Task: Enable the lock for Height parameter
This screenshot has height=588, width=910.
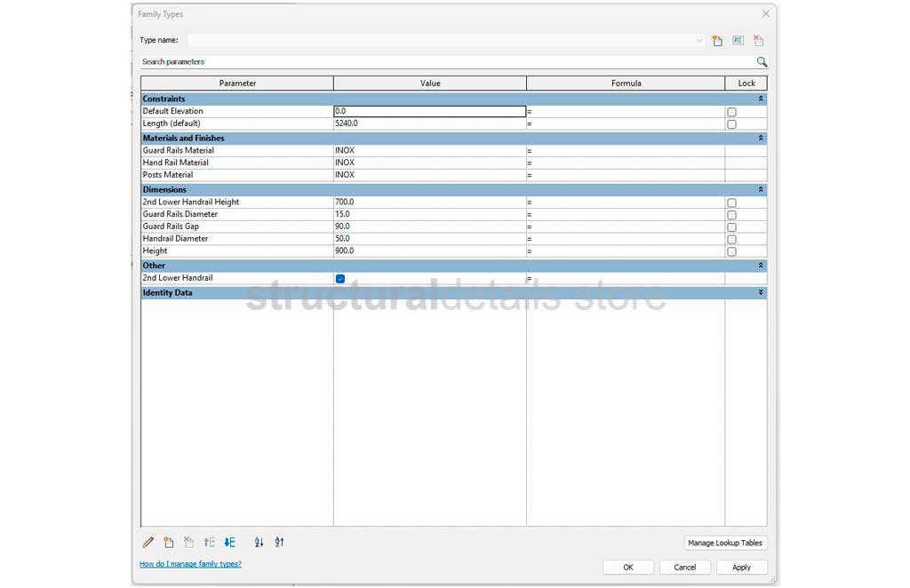Action: [731, 252]
